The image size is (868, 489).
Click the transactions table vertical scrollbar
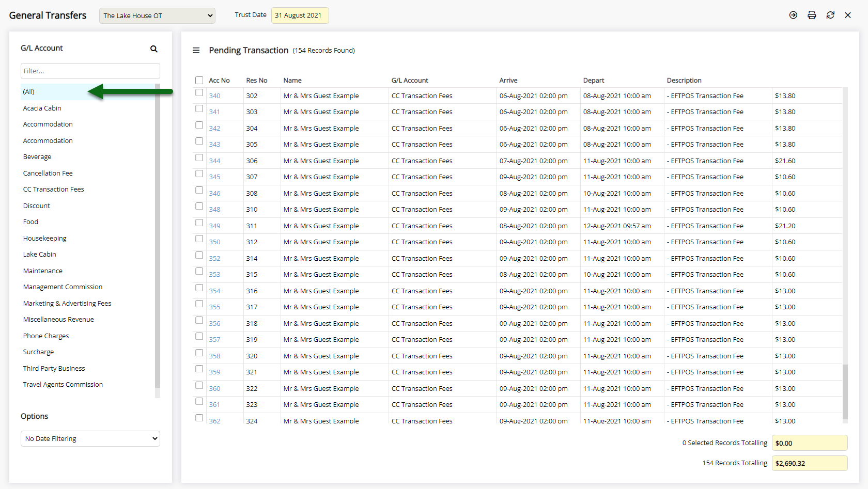(x=845, y=392)
